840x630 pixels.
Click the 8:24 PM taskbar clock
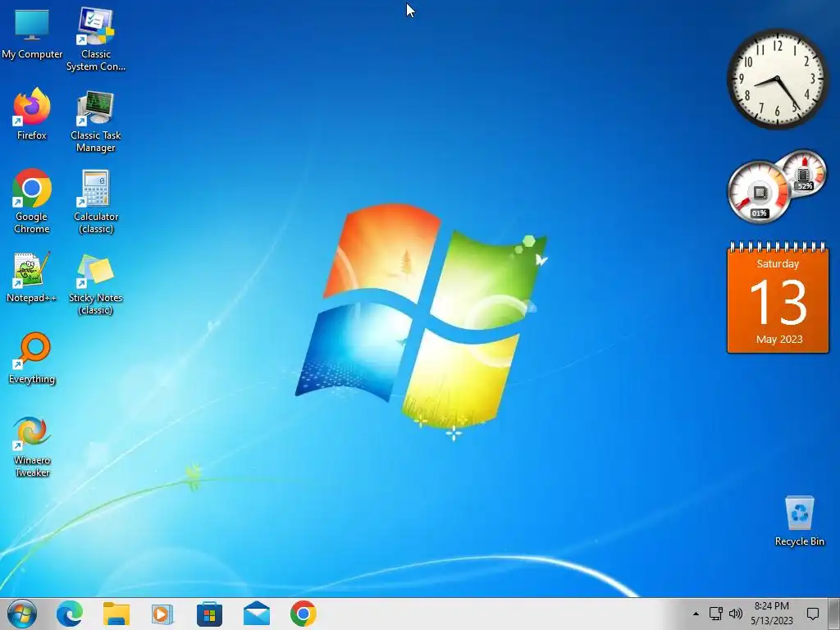click(x=771, y=614)
